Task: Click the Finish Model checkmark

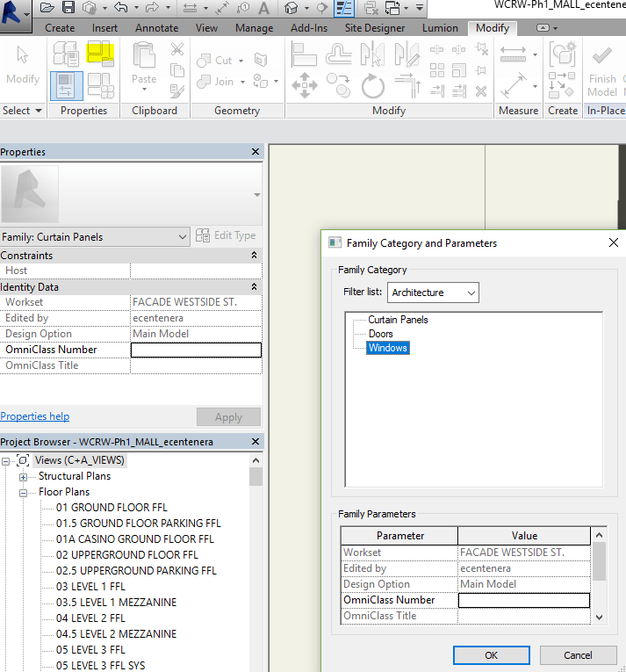Action: 602,55
